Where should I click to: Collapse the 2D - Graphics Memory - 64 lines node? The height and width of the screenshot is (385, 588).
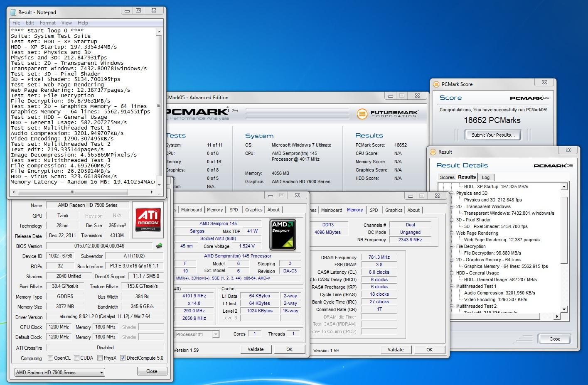point(452,260)
